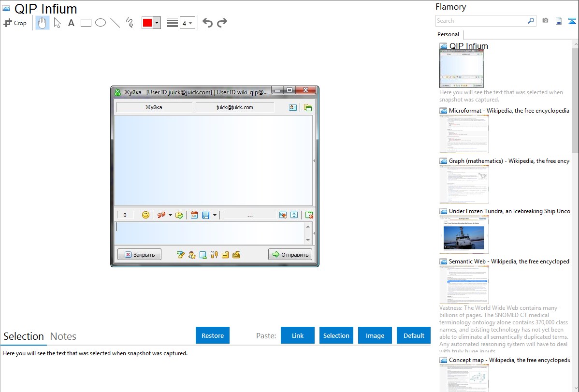The height and width of the screenshot is (392, 579).
Task: Click the Selection paste button
Action: 336,335
